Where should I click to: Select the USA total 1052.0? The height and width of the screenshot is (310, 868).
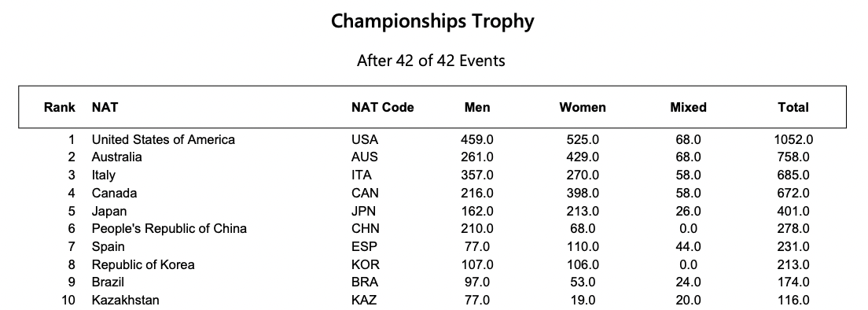793,139
